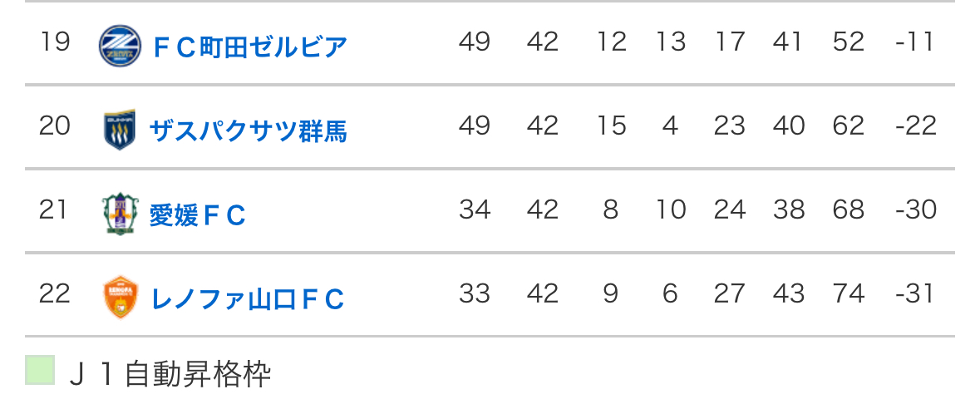Click レノファ山口FC's goals conceded value 74
Viewport: 980px width, 404px height.
click(x=849, y=293)
